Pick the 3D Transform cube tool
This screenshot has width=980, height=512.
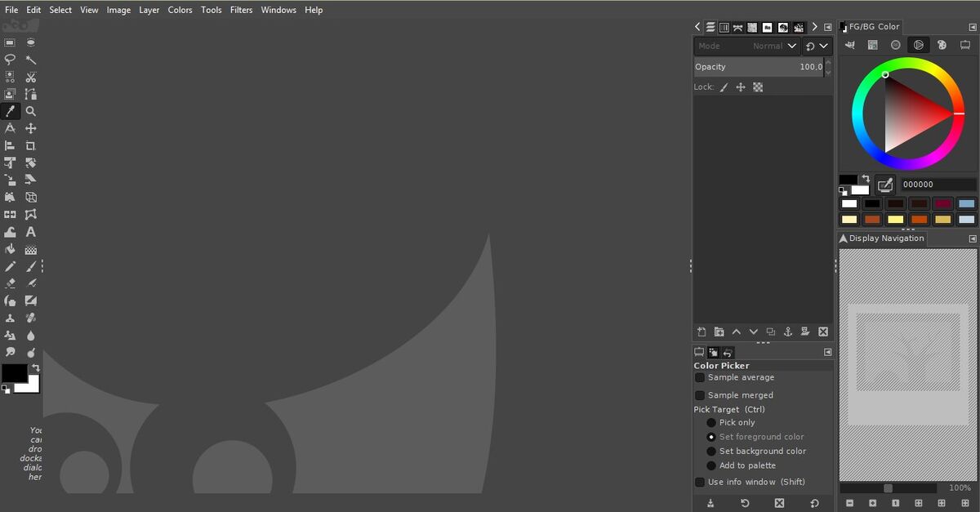point(30,197)
